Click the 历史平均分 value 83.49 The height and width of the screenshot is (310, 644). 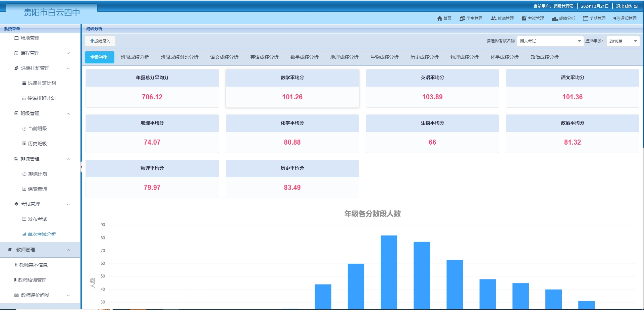pos(292,188)
